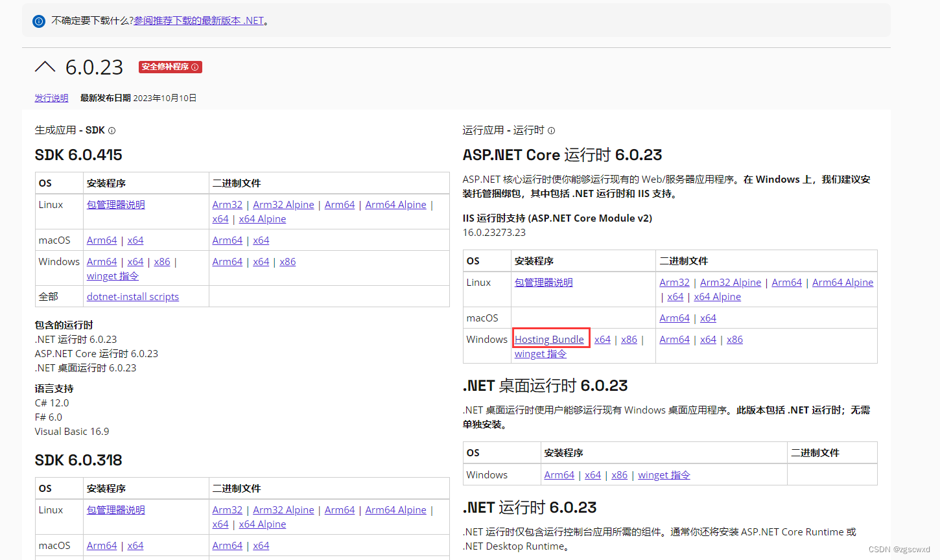
Task: Click the 'C# 12.0' language text
Action: pyautogui.click(x=52, y=402)
